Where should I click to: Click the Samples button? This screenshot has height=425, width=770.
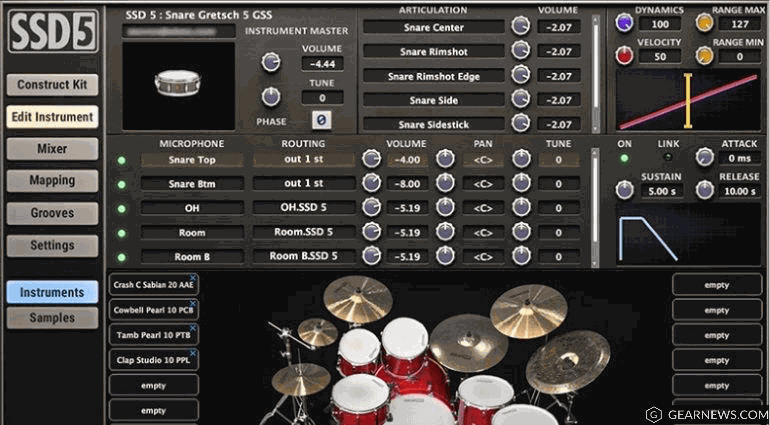pos(52,318)
